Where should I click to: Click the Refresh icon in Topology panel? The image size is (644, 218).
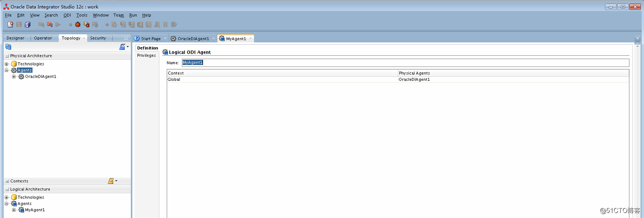[x=8, y=47]
